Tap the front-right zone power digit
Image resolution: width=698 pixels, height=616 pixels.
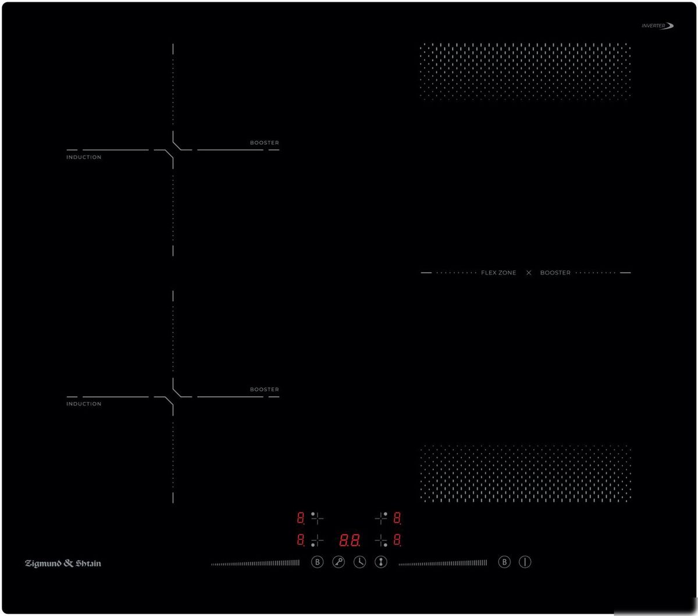(x=397, y=540)
